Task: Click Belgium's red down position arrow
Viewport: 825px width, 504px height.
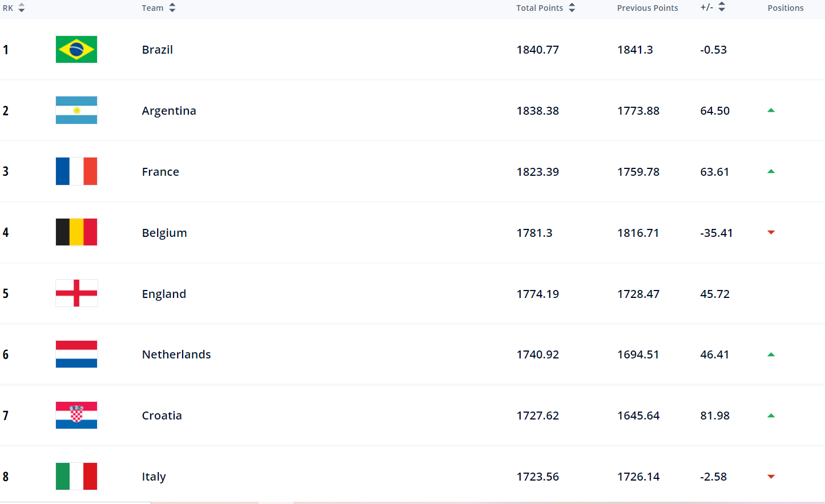Action: pos(771,232)
